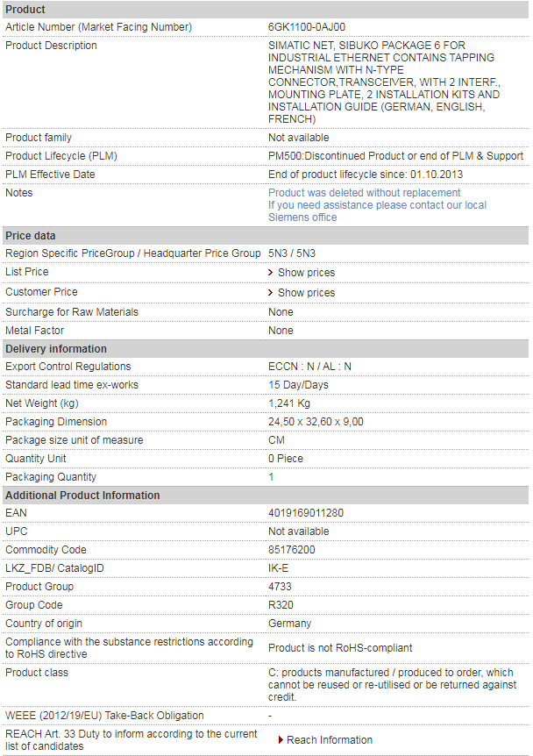Screen dimensions: 533x756
Task: Open the Reach Information link
Action: click(x=329, y=740)
